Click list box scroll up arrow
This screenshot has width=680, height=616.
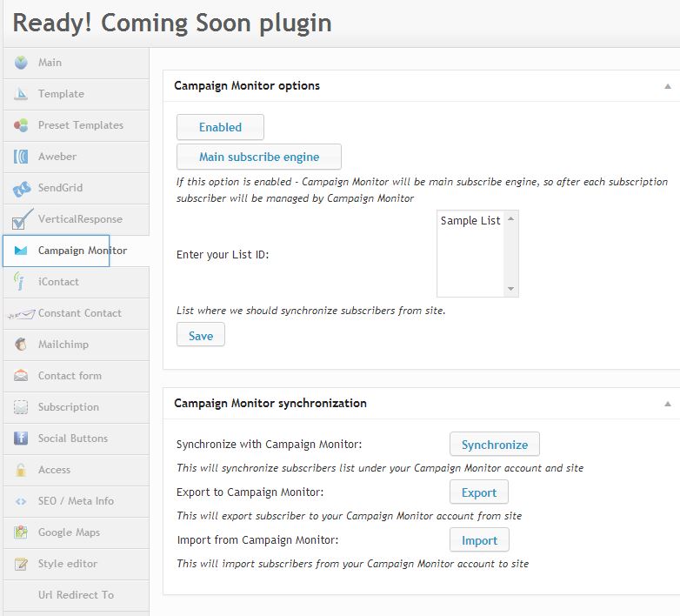pos(510,218)
